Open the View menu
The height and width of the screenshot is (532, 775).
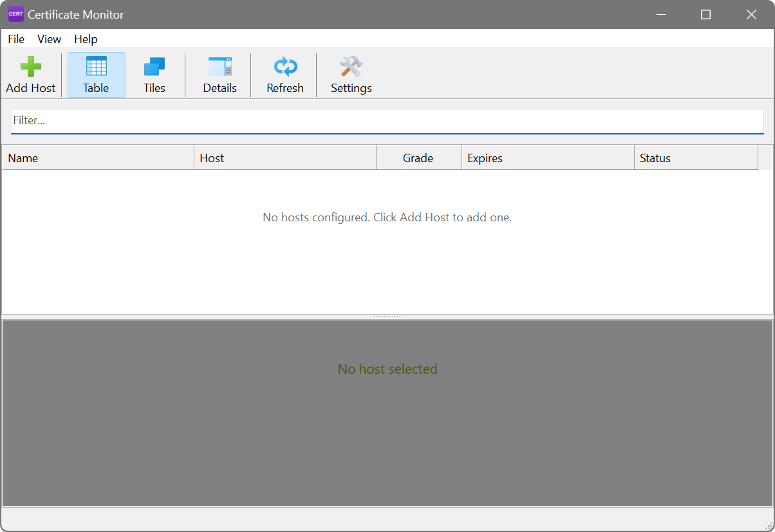point(49,39)
